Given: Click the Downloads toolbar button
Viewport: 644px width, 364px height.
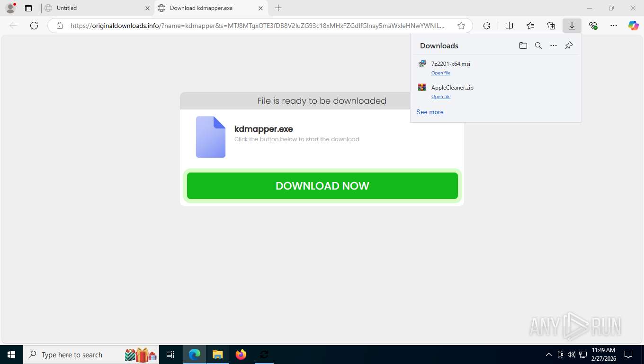Looking at the screenshot, I should point(572,26).
